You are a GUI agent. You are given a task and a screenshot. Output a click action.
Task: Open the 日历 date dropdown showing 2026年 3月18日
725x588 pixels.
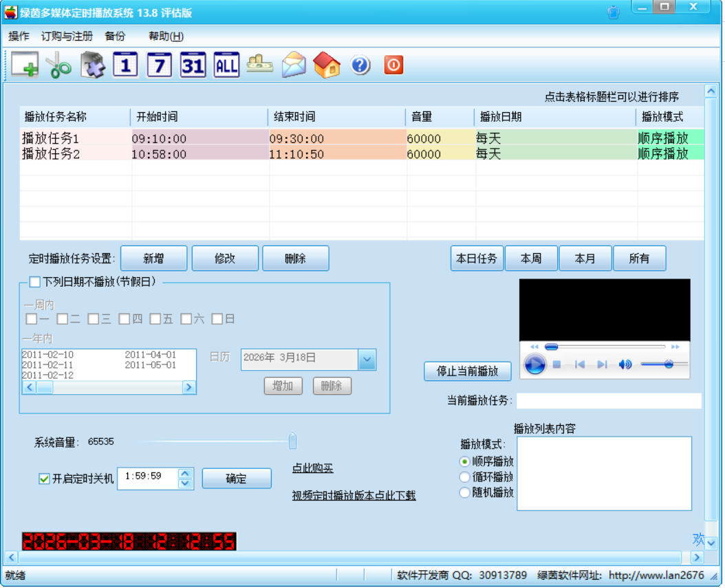(367, 359)
